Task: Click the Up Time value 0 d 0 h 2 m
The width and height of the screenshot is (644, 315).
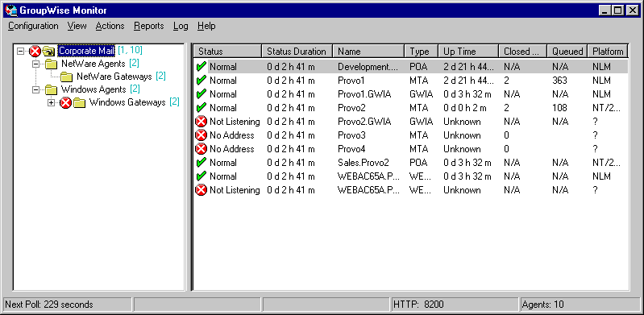Action: tap(465, 108)
